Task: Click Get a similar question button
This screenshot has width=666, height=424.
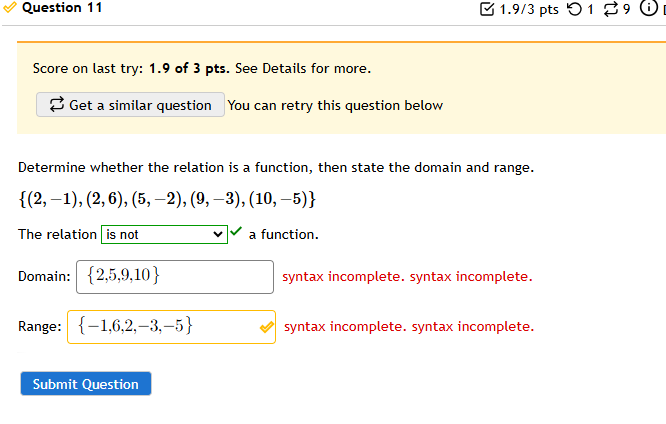Action: [x=130, y=105]
